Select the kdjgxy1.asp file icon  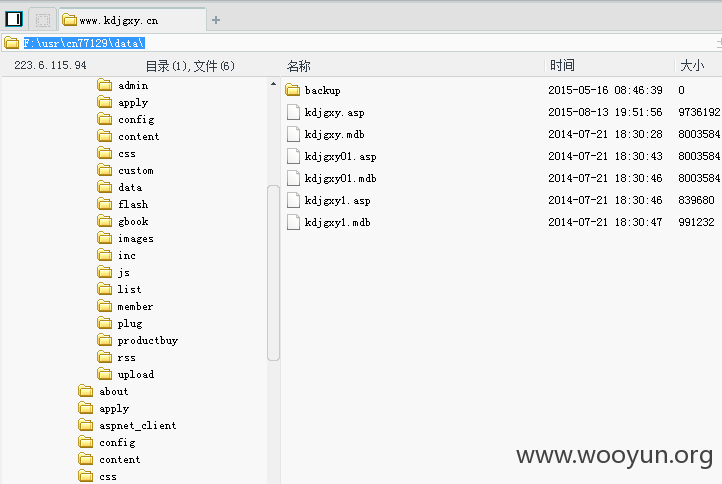point(293,200)
